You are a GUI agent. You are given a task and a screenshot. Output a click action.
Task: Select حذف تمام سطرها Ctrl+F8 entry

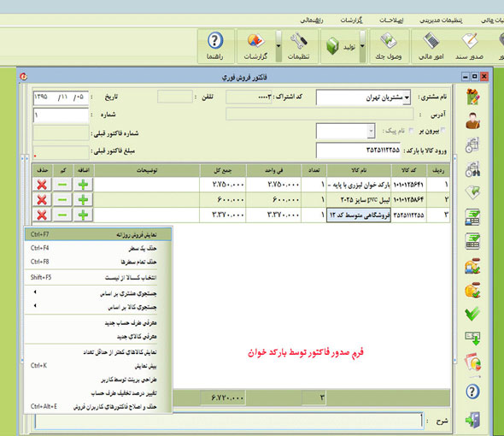coord(98,262)
